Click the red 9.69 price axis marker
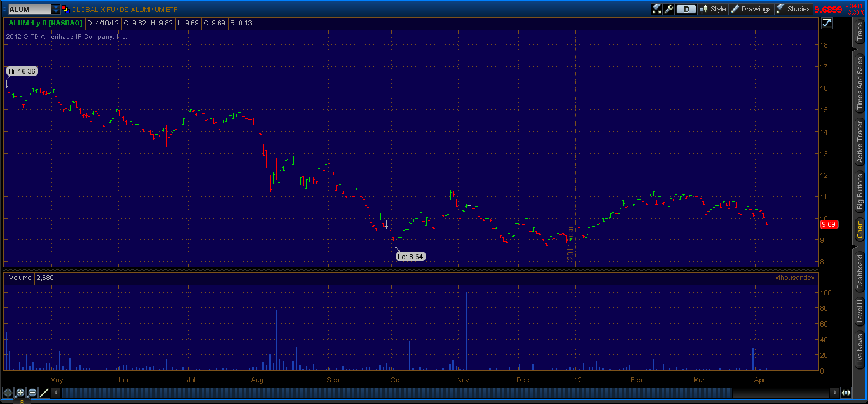The height and width of the screenshot is (404, 868). [x=828, y=224]
